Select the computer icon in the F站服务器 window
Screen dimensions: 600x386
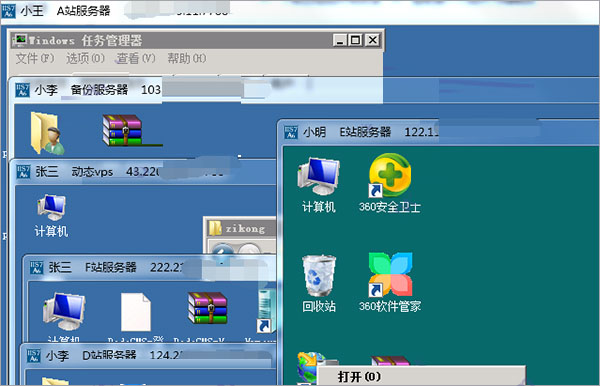(x=64, y=312)
